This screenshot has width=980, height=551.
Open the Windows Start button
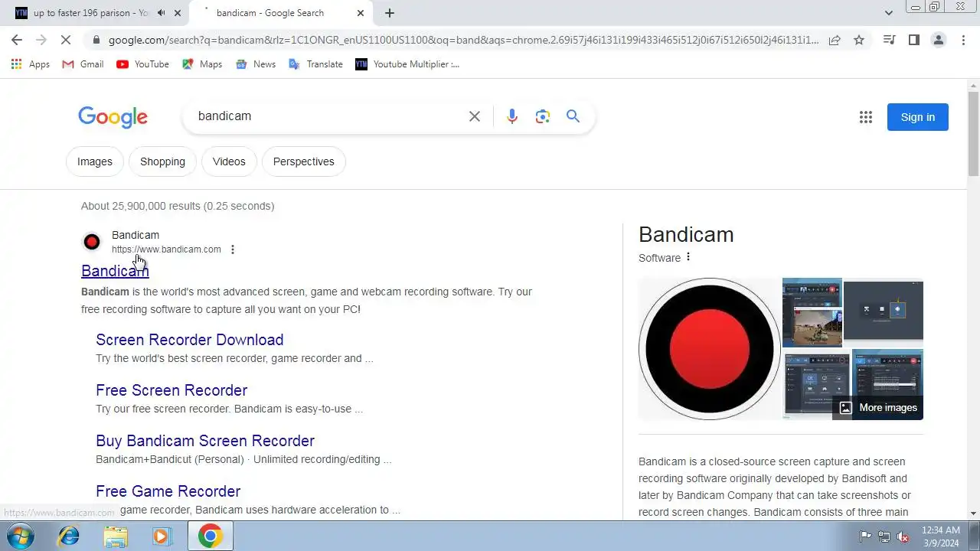[x=19, y=536]
